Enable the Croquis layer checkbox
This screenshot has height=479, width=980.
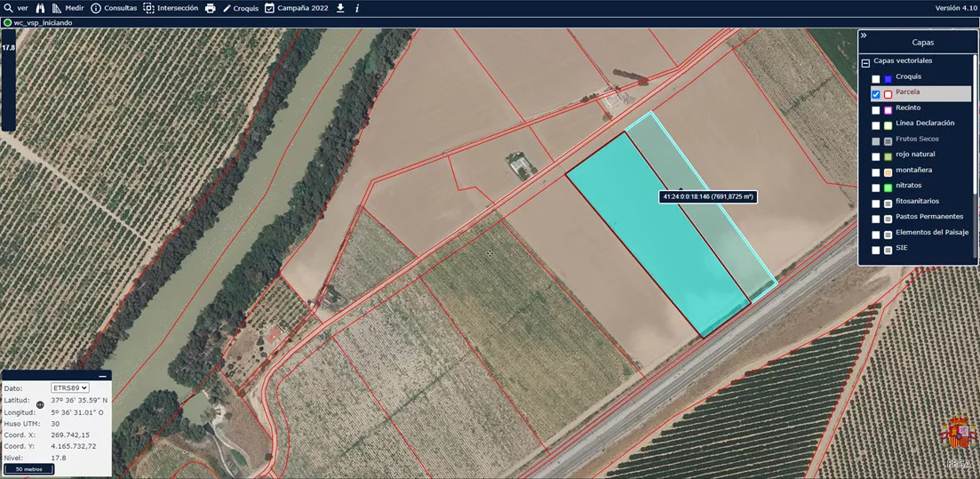(x=876, y=79)
